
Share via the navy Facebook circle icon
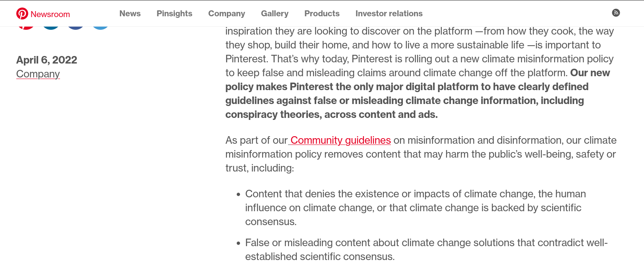pyautogui.click(x=75, y=28)
